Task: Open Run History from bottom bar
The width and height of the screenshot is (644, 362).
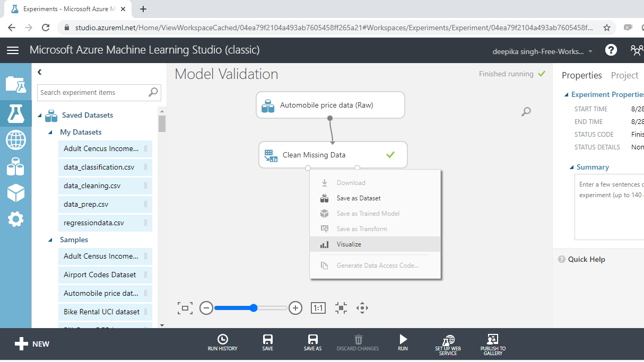Action: (223, 342)
